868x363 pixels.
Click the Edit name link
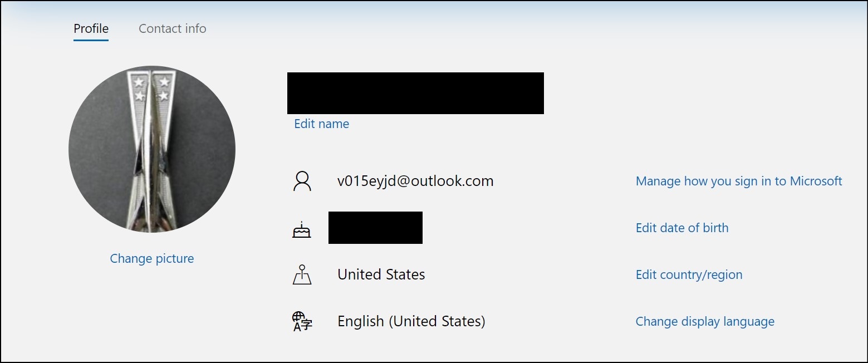point(322,124)
